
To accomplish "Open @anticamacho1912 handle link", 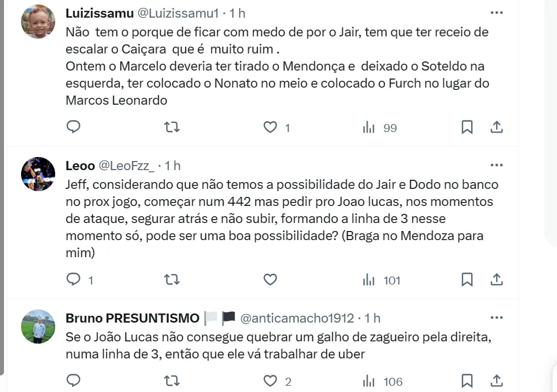I will [297, 318].
